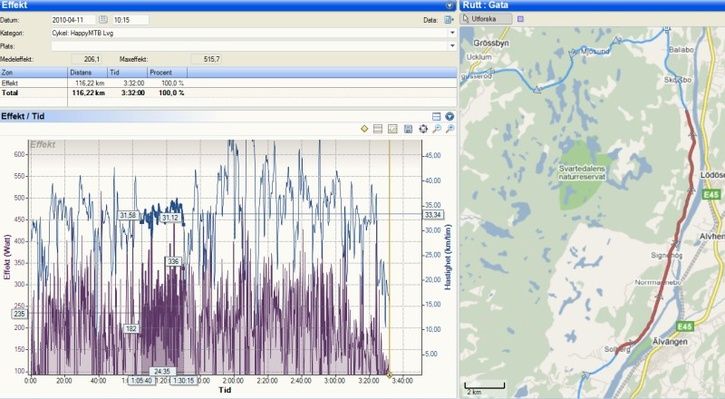Click the 235 power axis value marker
Viewport: 725px width, 399px height.
pyautogui.click(x=19, y=314)
